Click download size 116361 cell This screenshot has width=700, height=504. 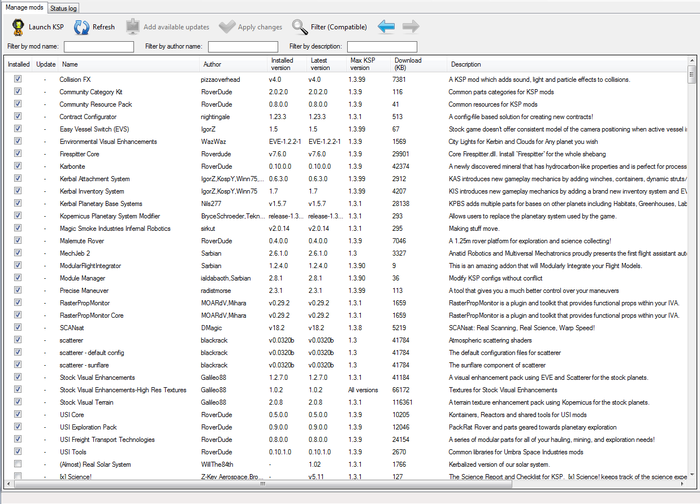(x=402, y=402)
